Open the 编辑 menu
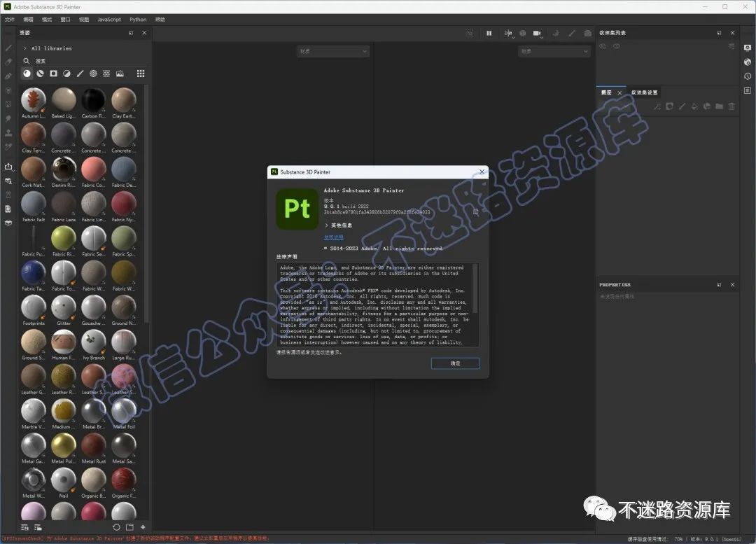 point(29,20)
